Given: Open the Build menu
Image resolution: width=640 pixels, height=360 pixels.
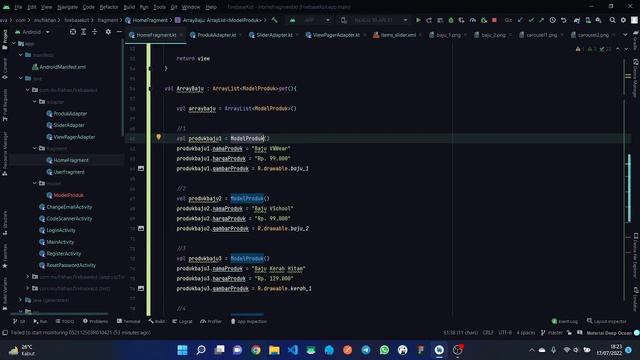Looking at the screenshot, I should (129, 7).
